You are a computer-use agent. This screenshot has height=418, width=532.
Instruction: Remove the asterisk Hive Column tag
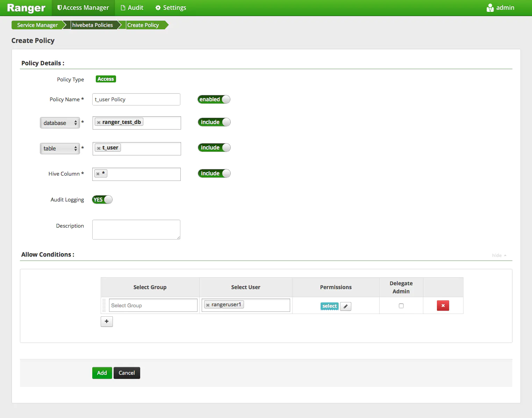coord(98,174)
